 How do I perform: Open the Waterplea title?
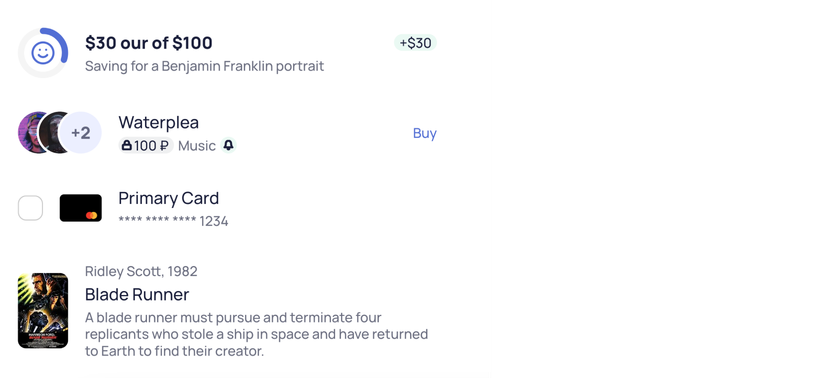click(x=159, y=122)
